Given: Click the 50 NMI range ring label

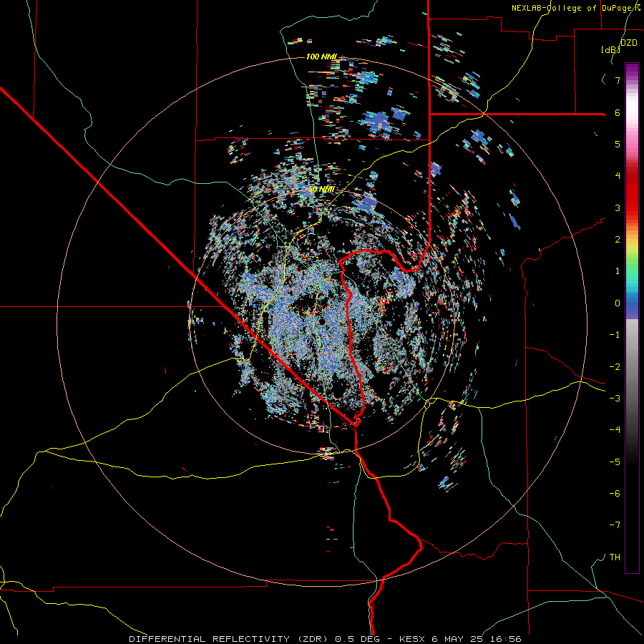Looking at the screenshot, I should click(321, 189).
